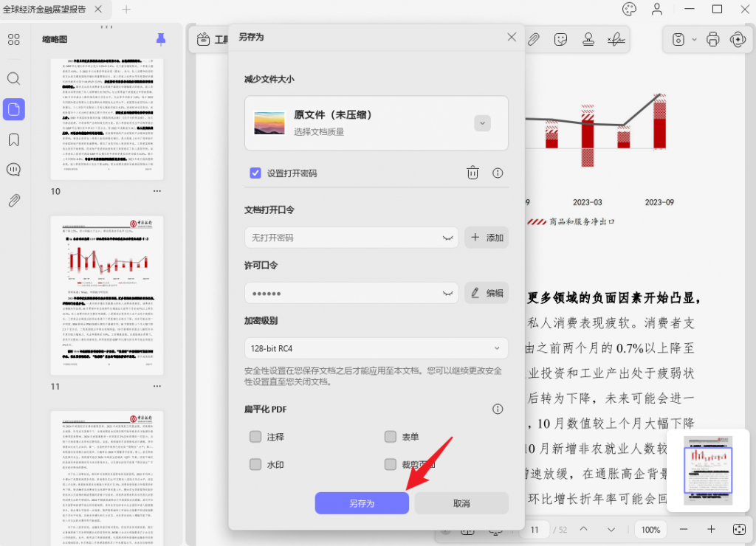
Task: Delete the open password with trash icon
Action: [x=472, y=173]
